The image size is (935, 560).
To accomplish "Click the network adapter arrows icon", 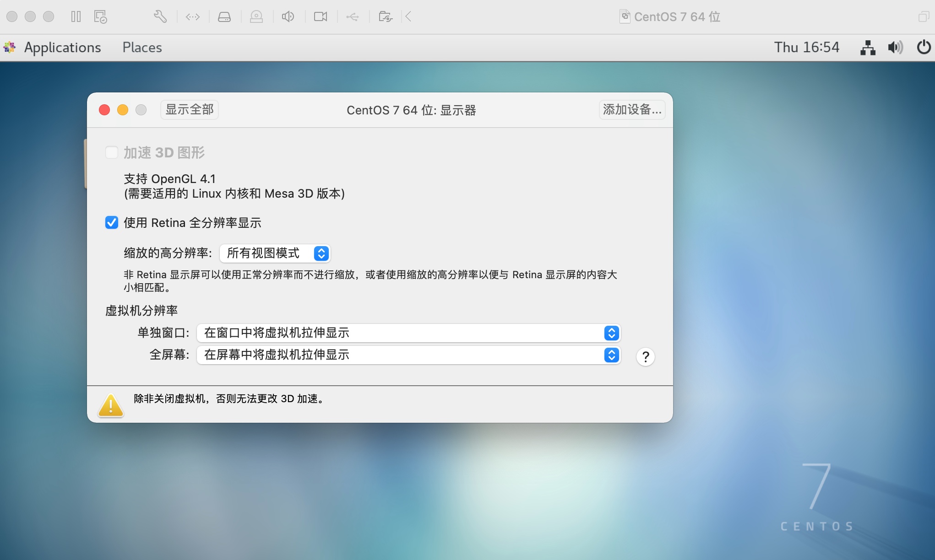I will [193, 17].
